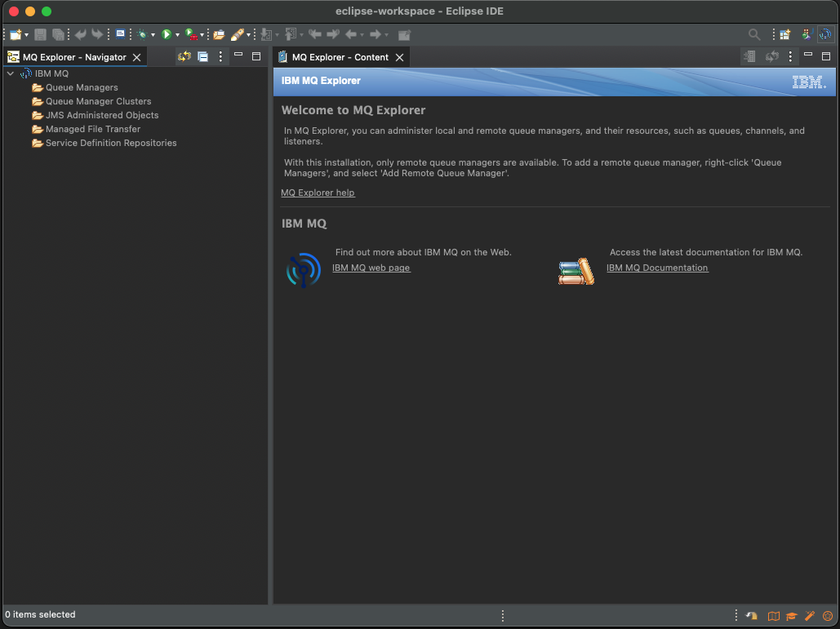Open the Debug dropdown arrow
Viewport: 840px width, 629px height.
pyautogui.click(x=153, y=35)
